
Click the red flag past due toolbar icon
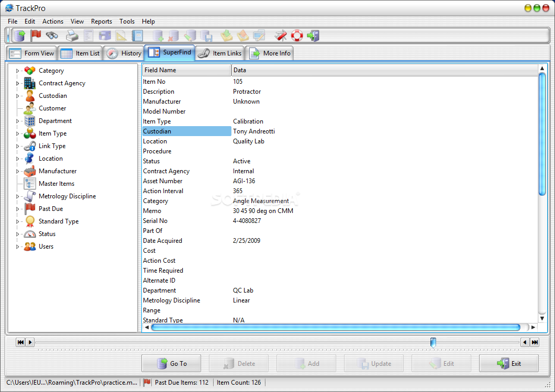pos(36,36)
